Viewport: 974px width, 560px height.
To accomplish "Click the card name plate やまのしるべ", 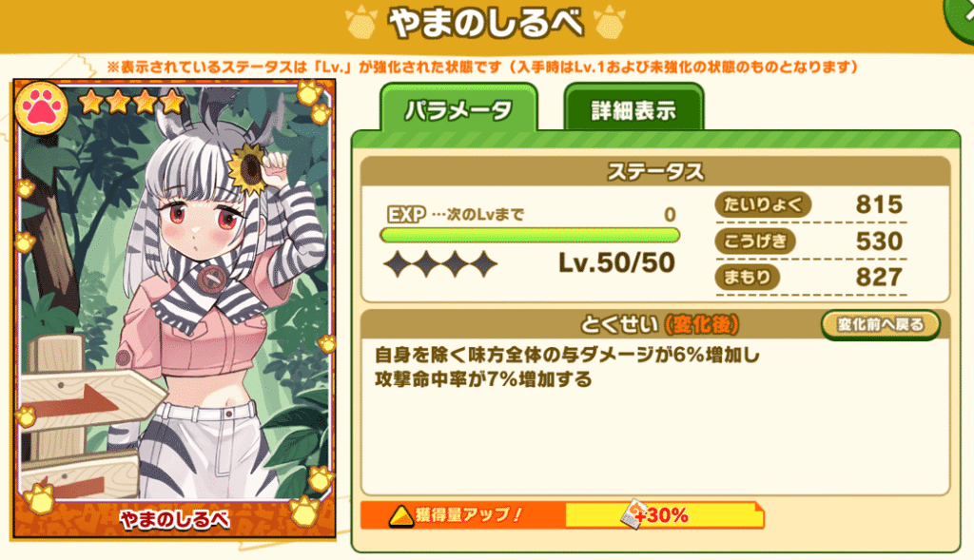I will click(x=175, y=519).
